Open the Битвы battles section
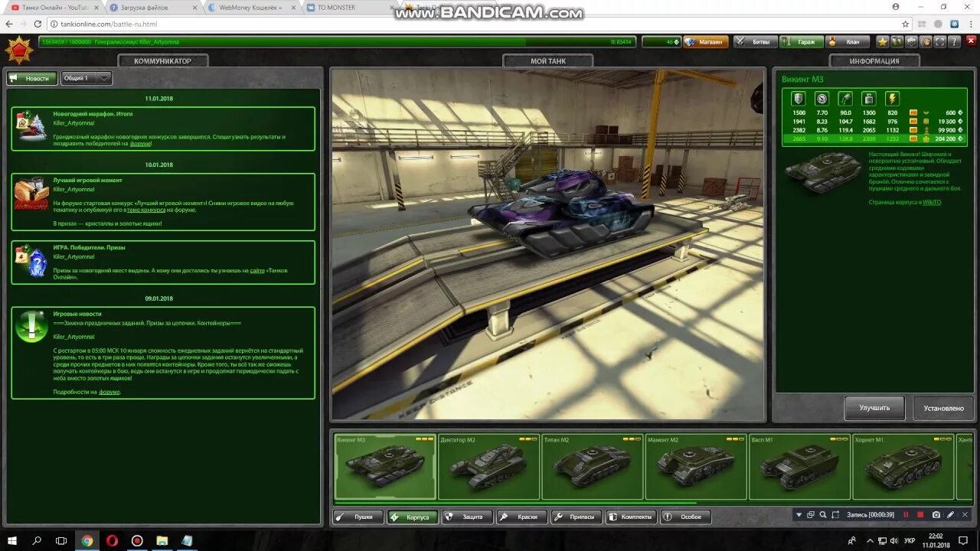980x551 pixels. (x=756, y=42)
